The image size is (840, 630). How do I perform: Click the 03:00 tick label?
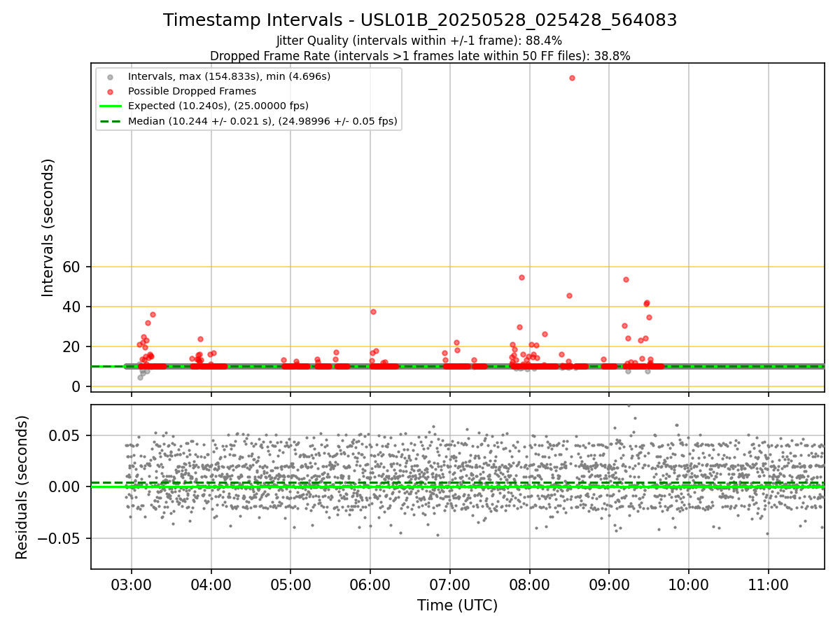[132, 584]
